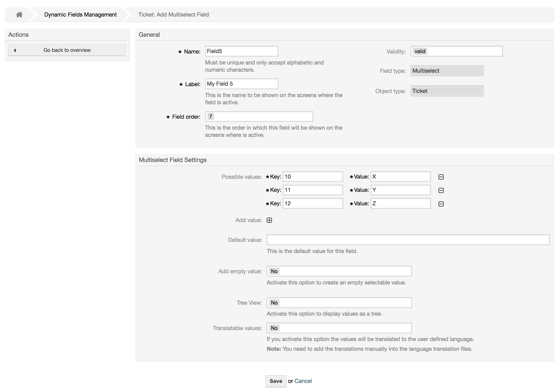The height and width of the screenshot is (392, 559).
Task: Remove the possible value with Key 10
Action: pos(441,177)
